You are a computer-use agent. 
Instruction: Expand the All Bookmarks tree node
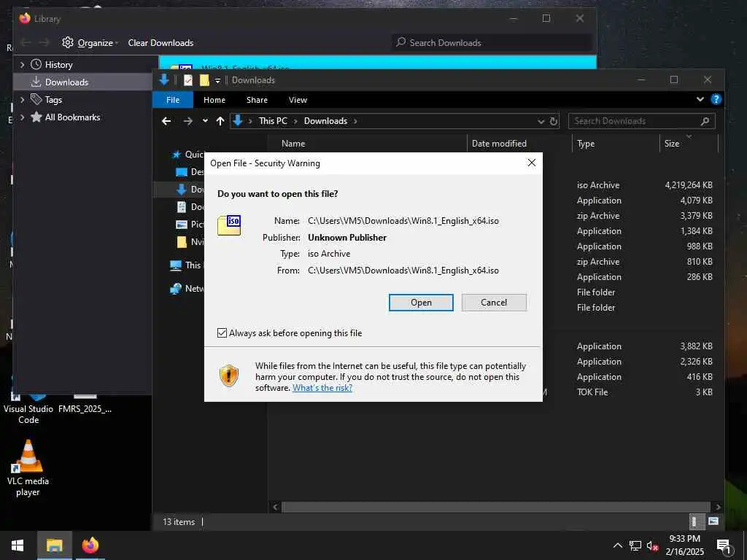(x=22, y=117)
